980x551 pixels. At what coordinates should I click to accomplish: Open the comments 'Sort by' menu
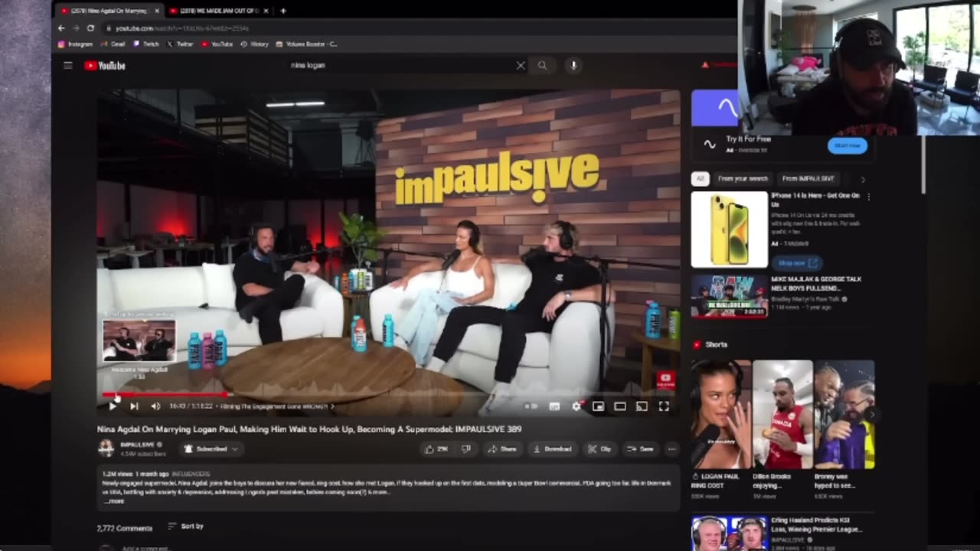[x=185, y=527]
